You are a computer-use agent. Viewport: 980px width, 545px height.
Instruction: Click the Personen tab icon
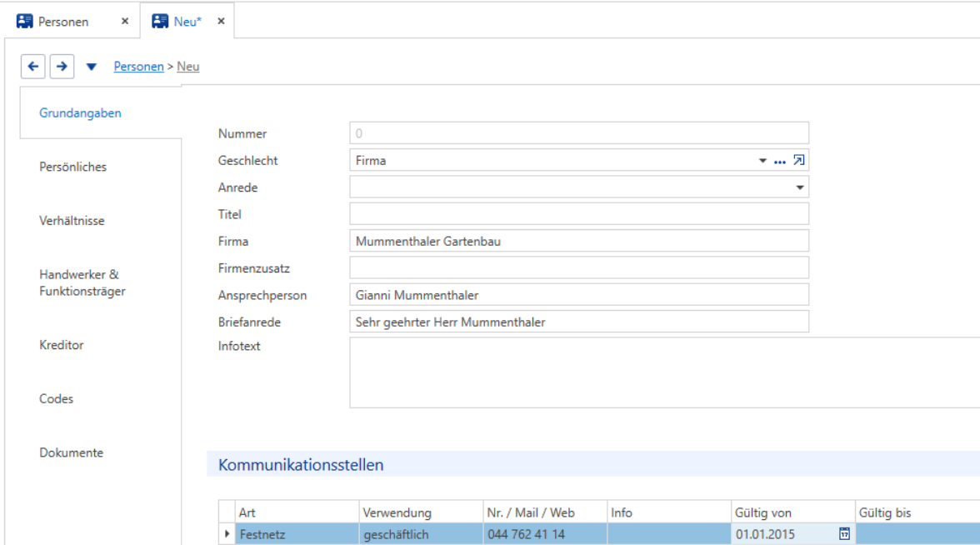click(25, 22)
